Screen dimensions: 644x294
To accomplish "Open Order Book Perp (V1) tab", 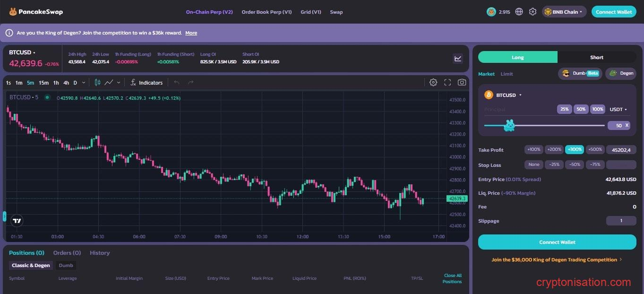I will click(266, 12).
